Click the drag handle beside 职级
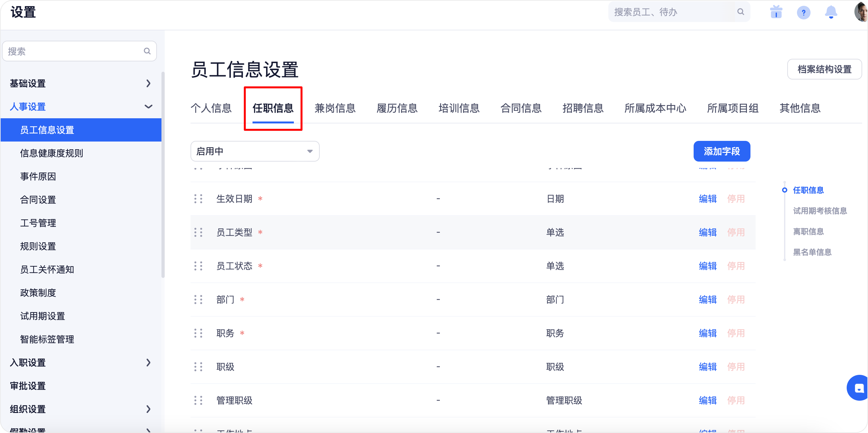This screenshot has width=868, height=433. (198, 367)
